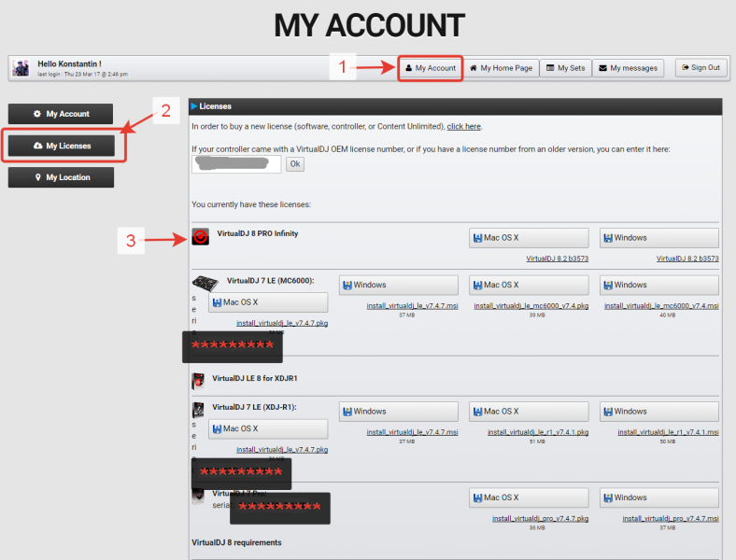Select My Location in the left sidebar
The image size is (736, 560).
(61, 177)
